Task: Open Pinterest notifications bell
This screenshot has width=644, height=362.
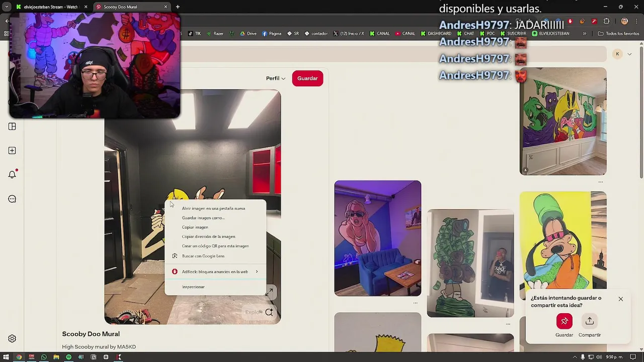Action: (12, 174)
